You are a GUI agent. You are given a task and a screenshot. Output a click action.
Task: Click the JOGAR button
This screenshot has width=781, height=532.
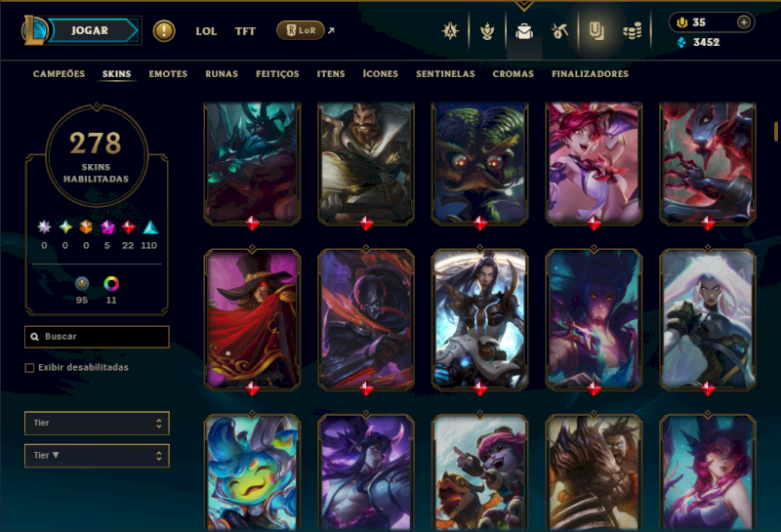pyautogui.click(x=90, y=30)
